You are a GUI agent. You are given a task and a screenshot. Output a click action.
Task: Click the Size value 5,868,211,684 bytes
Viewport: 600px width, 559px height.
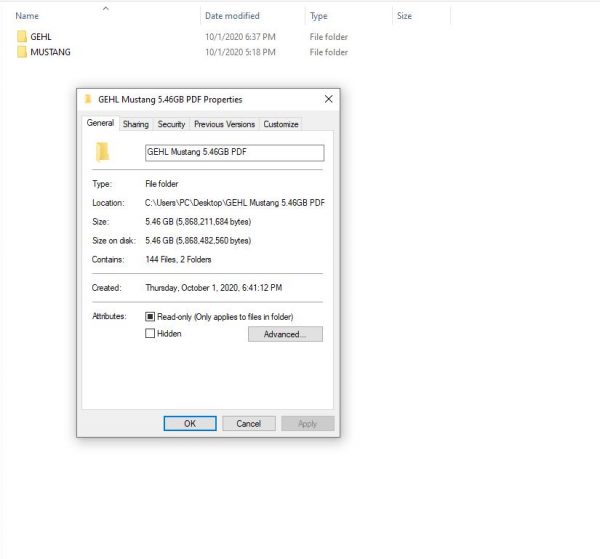pyautogui.click(x=198, y=222)
